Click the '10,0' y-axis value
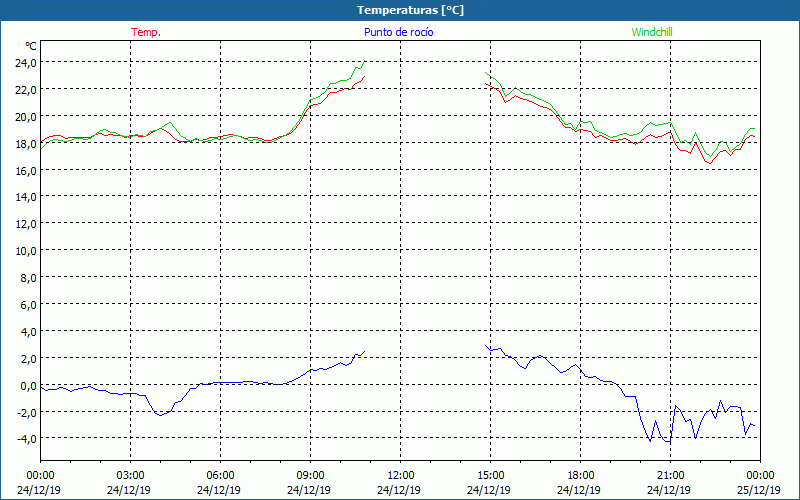 click(x=26, y=252)
